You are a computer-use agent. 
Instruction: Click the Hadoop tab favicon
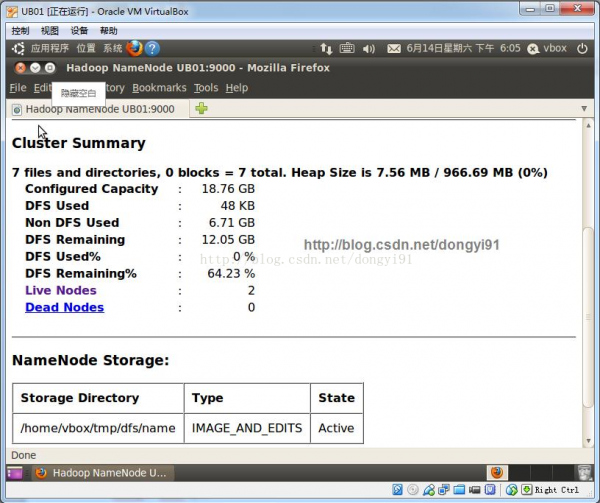click(x=17, y=110)
